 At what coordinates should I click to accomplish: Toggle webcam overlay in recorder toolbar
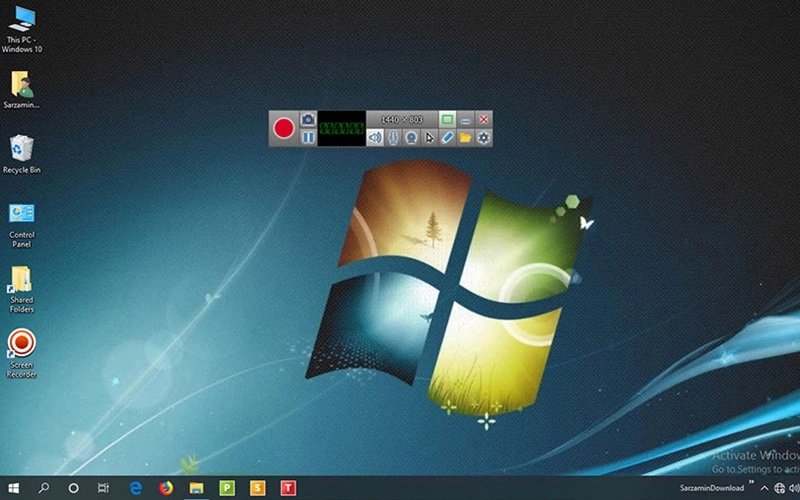(411, 137)
